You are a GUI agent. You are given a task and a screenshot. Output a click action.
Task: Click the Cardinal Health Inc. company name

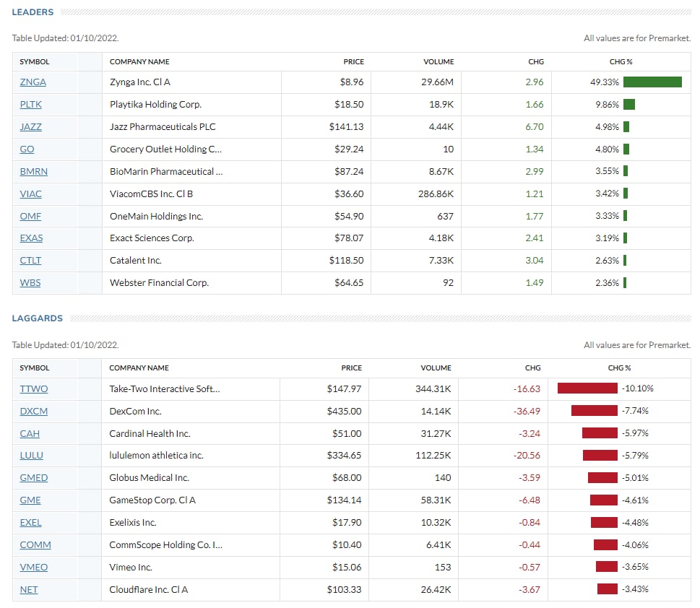click(150, 434)
